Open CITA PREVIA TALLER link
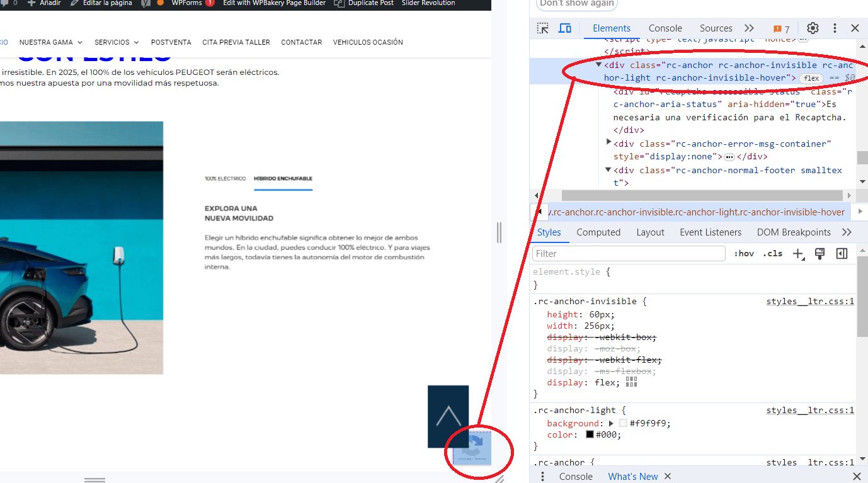This screenshot has height=483, width=868. coord(236,42)
